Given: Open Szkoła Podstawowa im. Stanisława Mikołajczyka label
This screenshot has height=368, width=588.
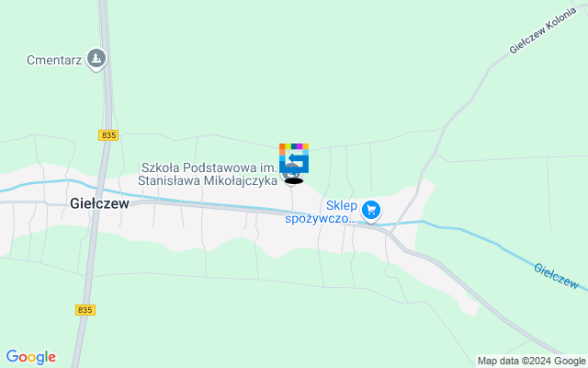Looking at the screenshot, I should (209, 174).
